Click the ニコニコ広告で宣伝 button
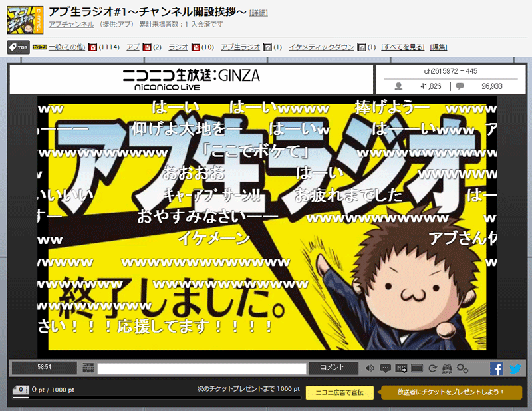The height and width of the screenshot is (411, 532). click(340, 392)
